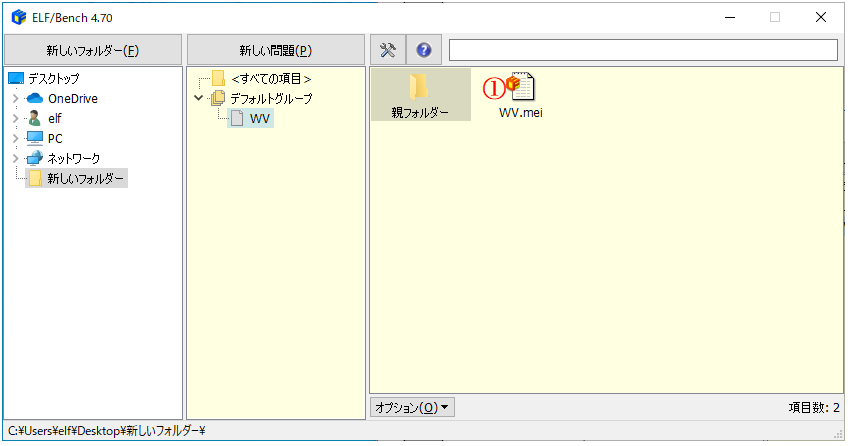
Task: Open the settings tools wrench icon
Action: pyautogui.click(x=387, y=50)
